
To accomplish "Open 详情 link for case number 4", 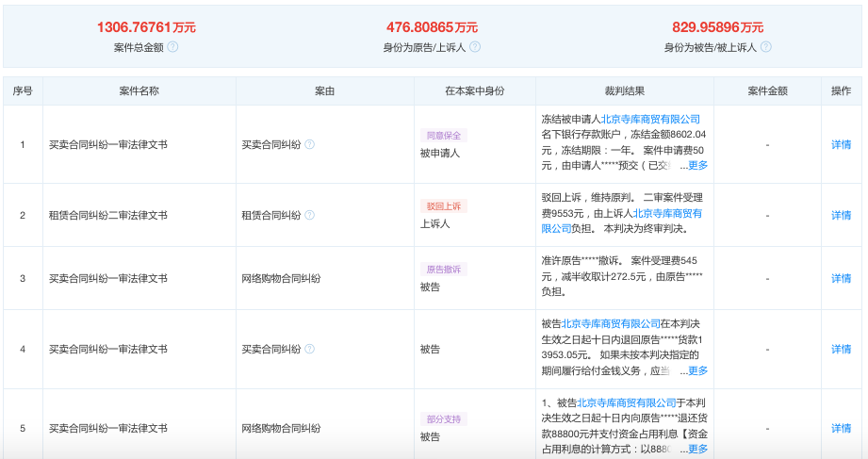I will (841, 349).
